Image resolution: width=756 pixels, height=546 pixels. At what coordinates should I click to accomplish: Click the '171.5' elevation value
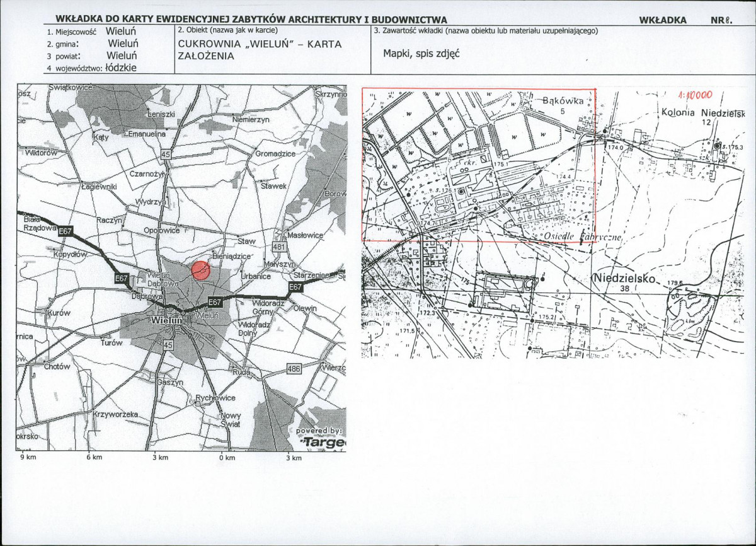click(408, 330)
